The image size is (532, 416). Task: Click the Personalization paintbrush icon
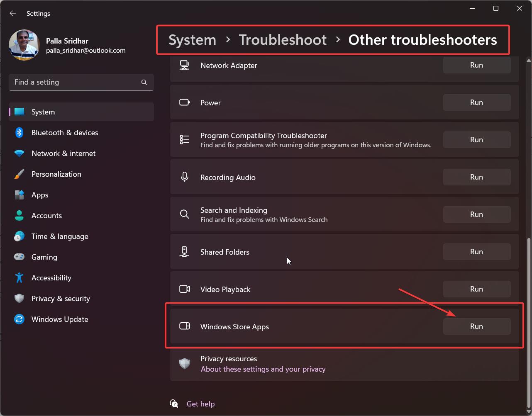[19, 174]
